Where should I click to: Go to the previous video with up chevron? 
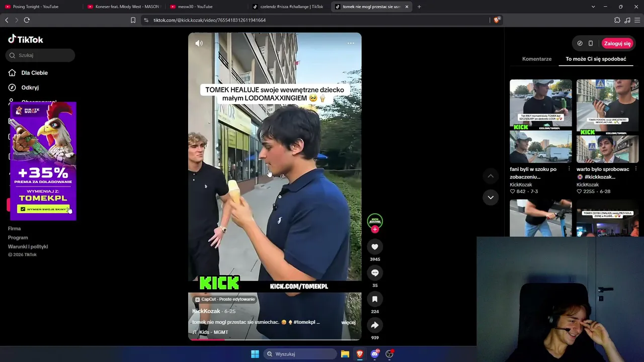pyautogui.click(x=491, y=176)
